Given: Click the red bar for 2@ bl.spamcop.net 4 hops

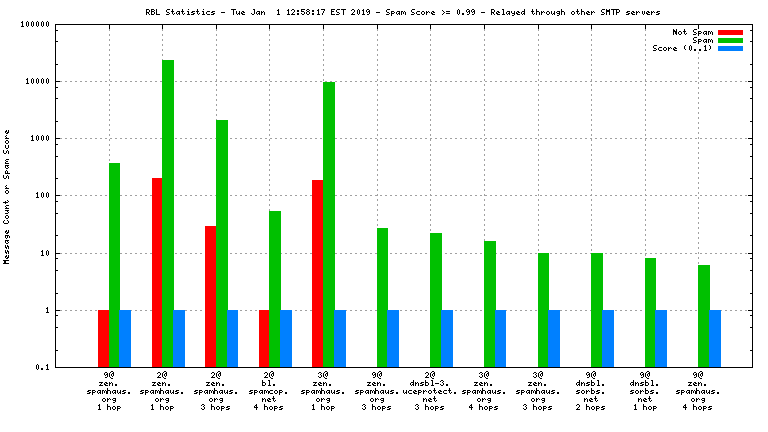Looking at the screenshot, I should pos(264,338).
